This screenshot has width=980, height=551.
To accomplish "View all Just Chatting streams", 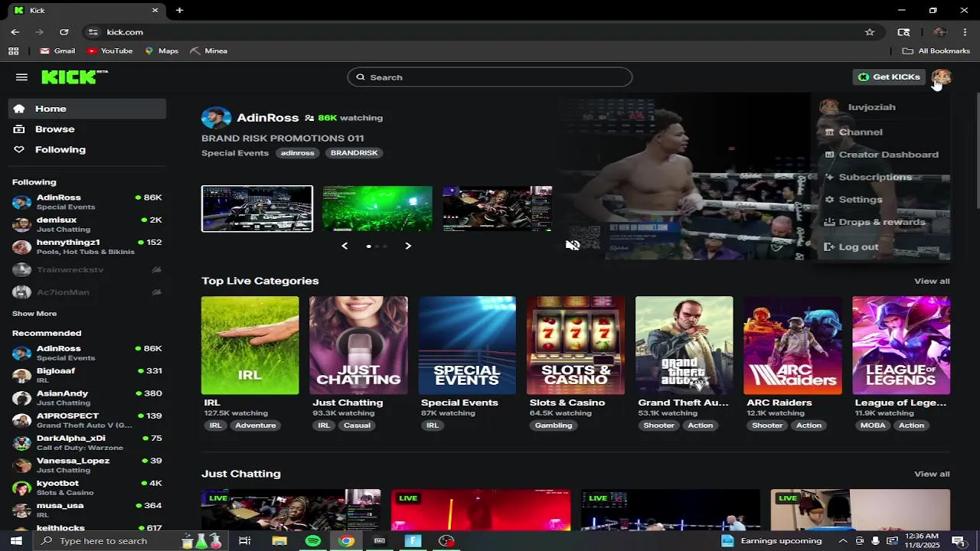I will coord(932,474).
